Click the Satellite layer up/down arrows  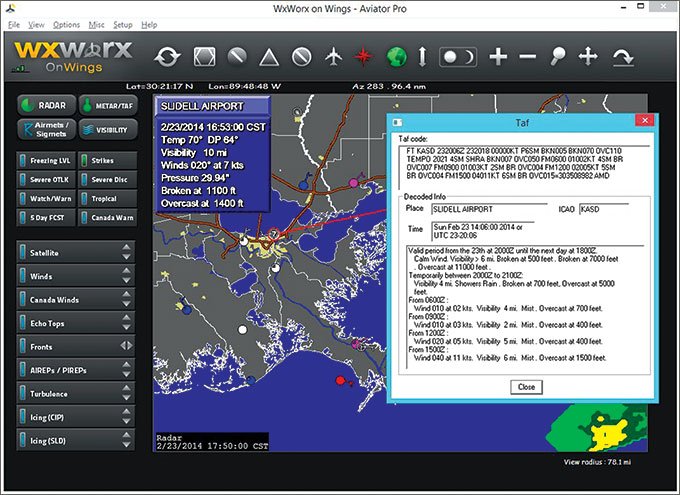tap(126, 254)
